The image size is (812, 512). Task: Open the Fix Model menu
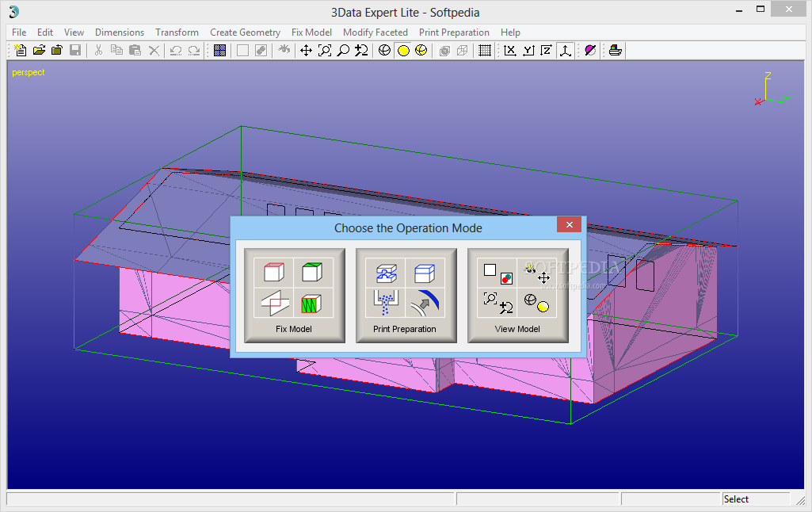pyautogui.click(x=312, y=32)
